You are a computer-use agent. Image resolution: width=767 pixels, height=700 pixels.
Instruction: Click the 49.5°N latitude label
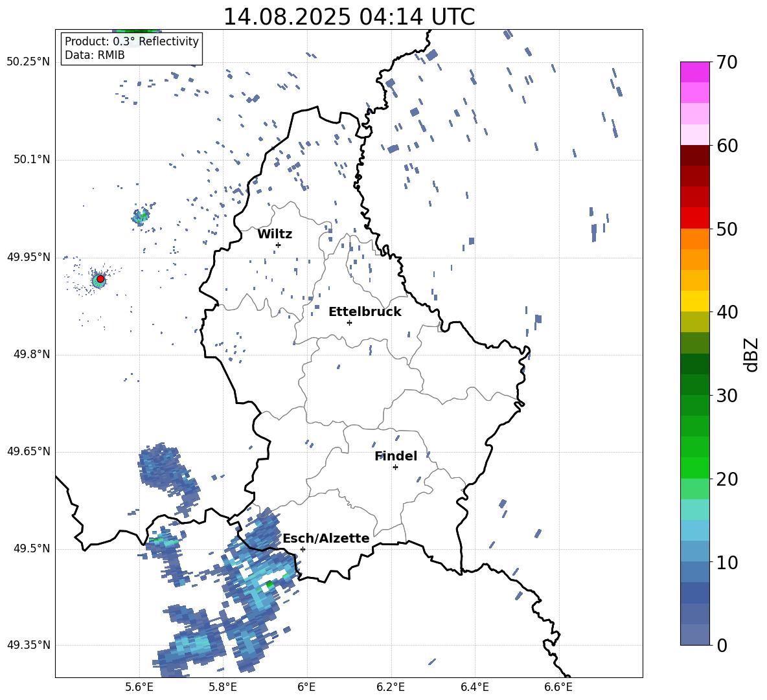[x=32, y=549]
